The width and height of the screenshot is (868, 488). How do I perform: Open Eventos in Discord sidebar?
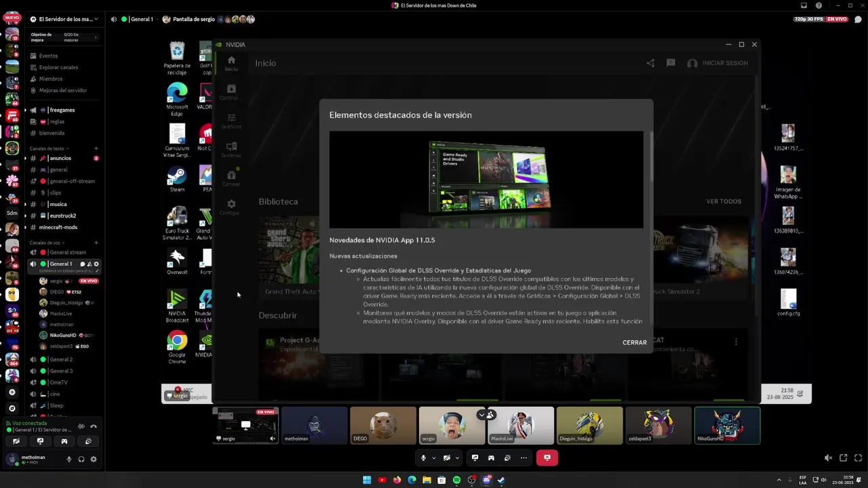64,56
